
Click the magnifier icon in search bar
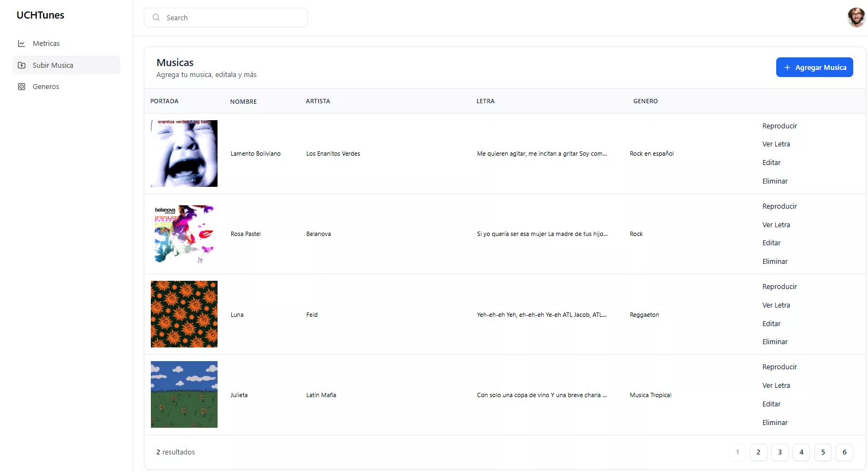click(156, 17)
